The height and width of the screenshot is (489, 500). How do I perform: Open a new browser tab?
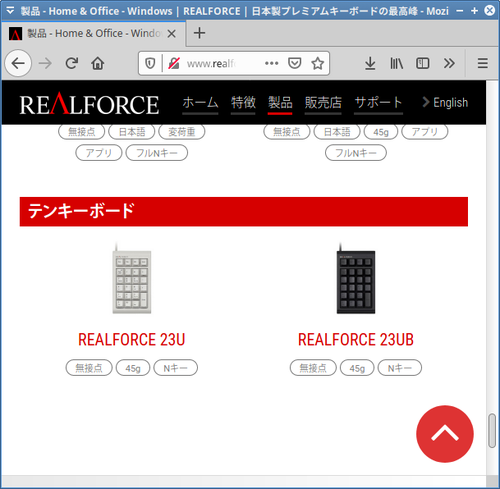(x=199, y=33)
